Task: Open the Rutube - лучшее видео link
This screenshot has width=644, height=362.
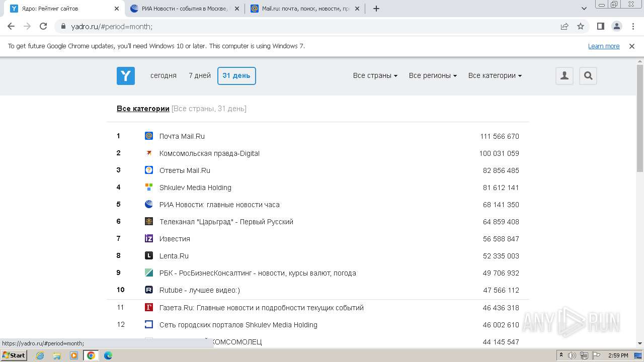Action: click(x=200, y=290)
